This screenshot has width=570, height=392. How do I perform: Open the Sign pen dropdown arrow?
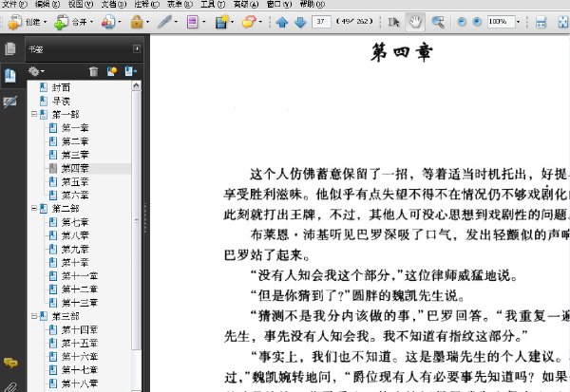(x=176, y=22)
